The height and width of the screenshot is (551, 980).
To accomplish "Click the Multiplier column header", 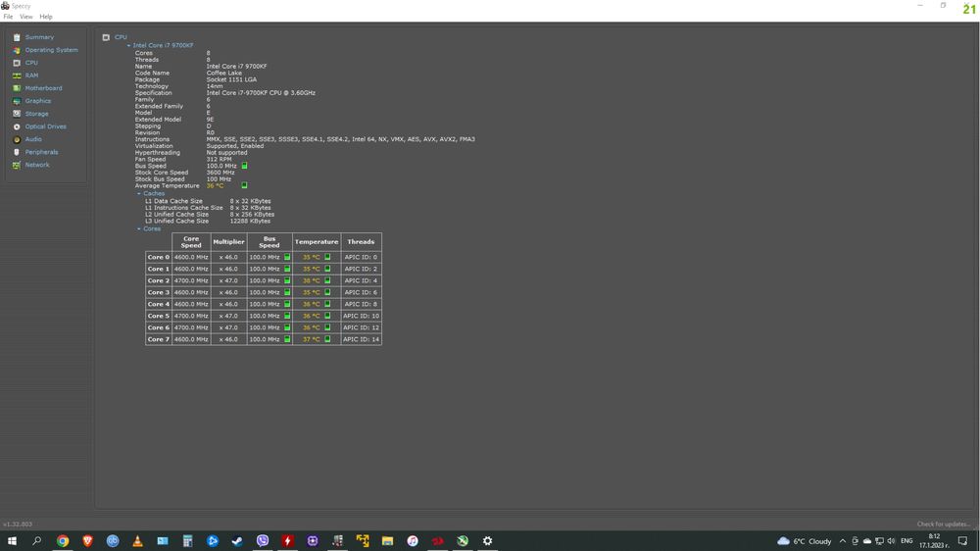I will click(x=228, y=242).
